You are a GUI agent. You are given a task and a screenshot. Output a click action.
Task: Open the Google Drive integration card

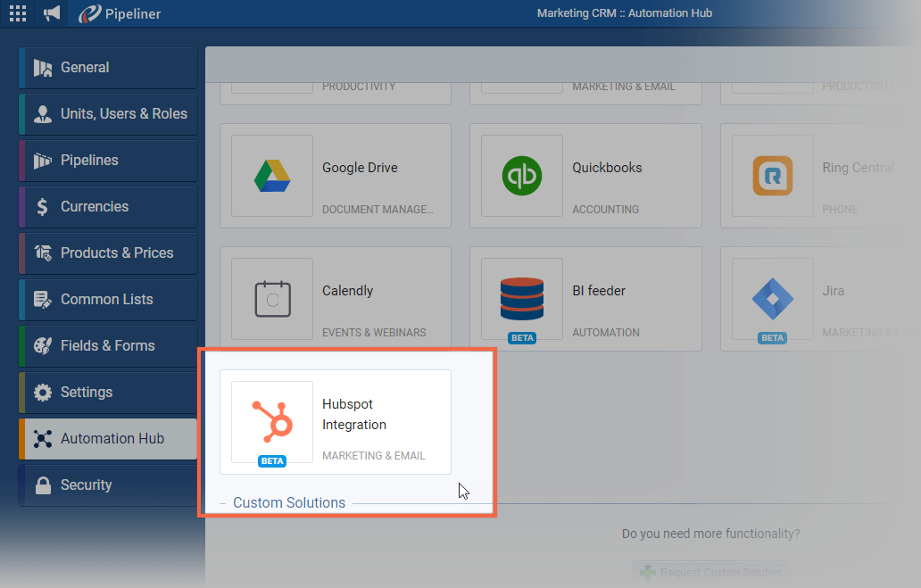pos(336,176)
